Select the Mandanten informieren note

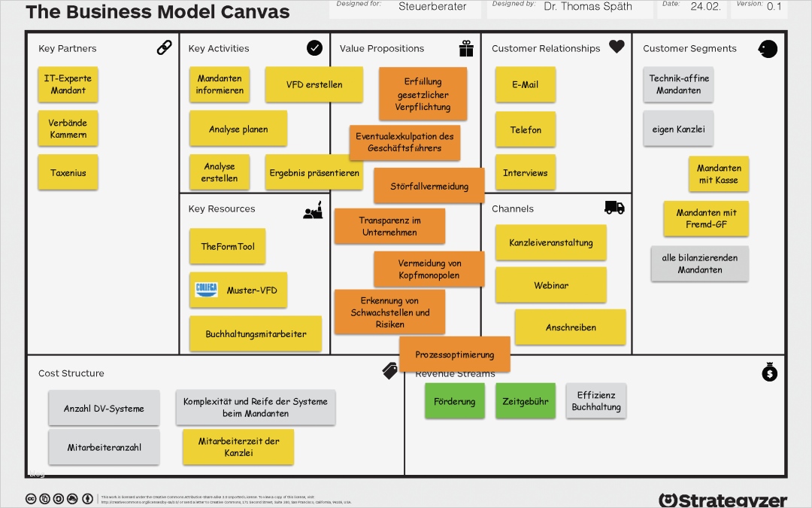click(x=220, y=84)
